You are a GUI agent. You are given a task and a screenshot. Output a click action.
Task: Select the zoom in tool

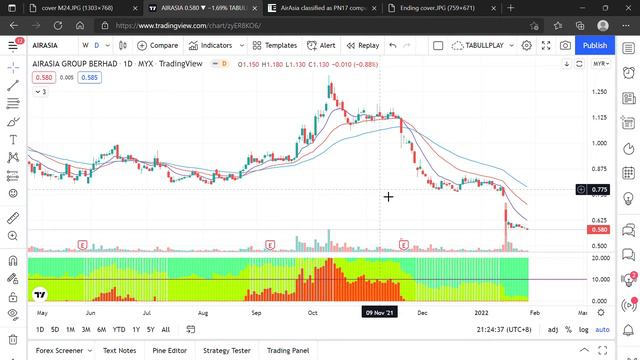pos(13,236)
